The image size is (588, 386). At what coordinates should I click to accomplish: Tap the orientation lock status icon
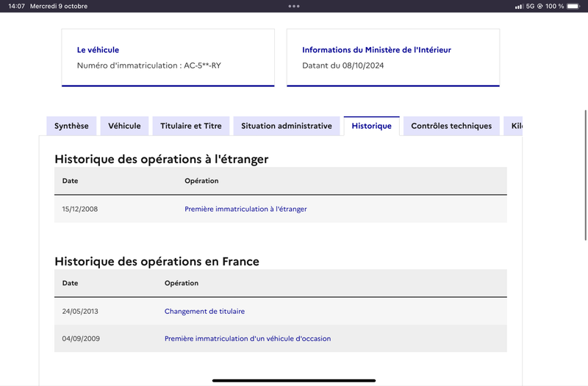(540, 6)
